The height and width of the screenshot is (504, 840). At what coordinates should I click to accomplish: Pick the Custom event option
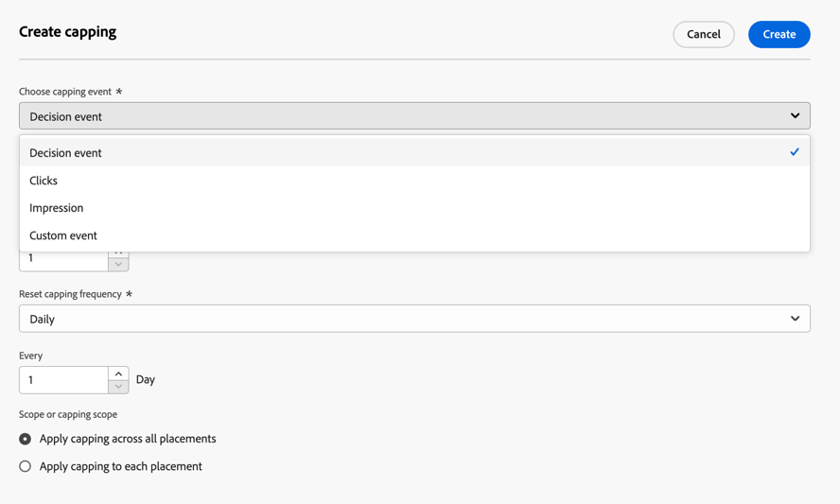(414, 235)
